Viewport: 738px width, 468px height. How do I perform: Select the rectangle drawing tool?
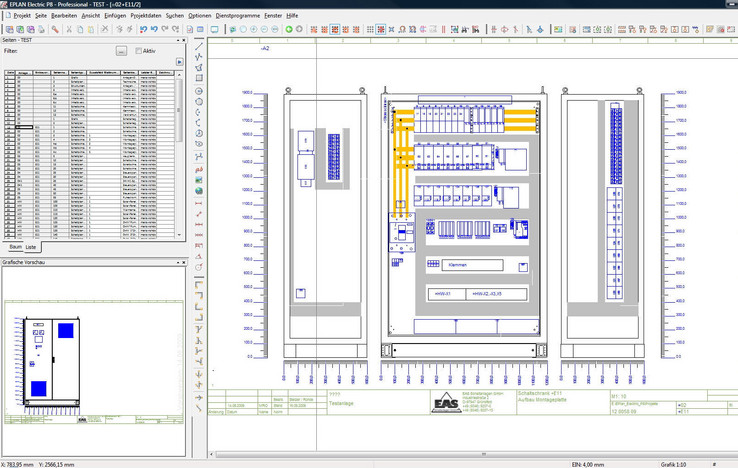point(199,78)
